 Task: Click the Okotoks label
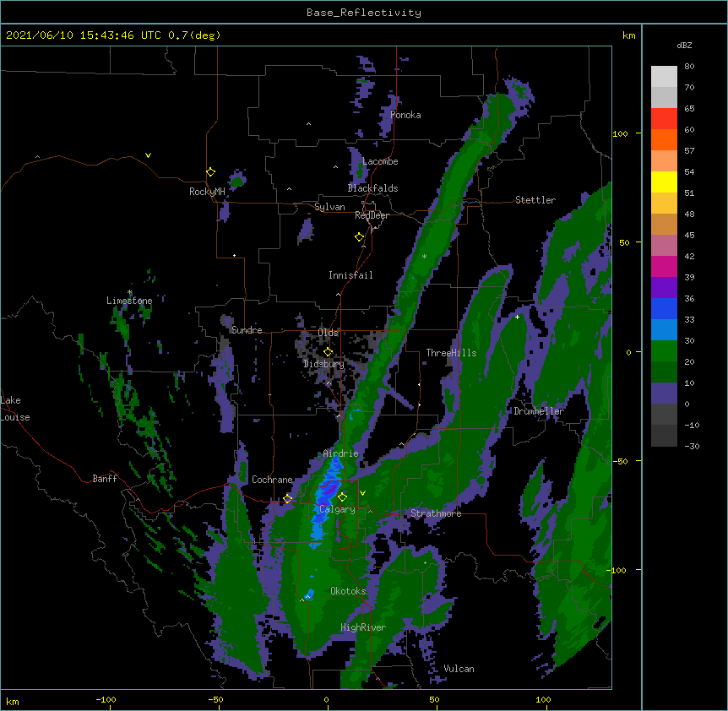point(348,591)
